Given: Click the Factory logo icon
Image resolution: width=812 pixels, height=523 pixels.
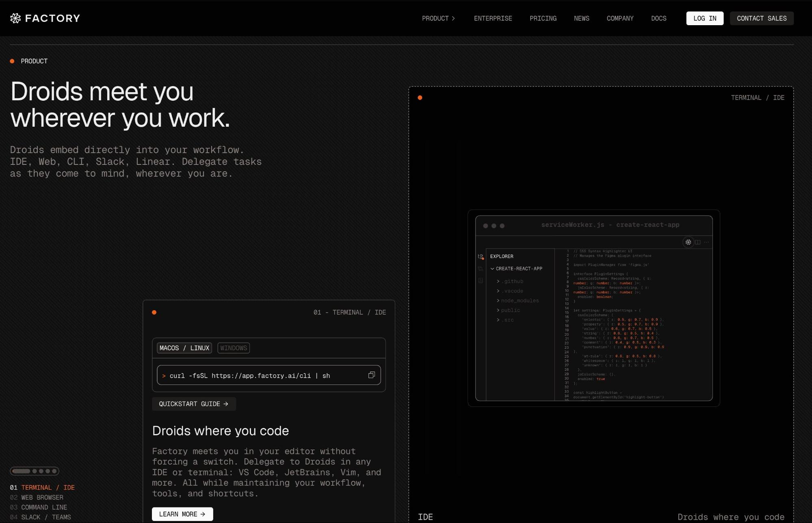Looking at the screenshot, I should click(15, 18).
